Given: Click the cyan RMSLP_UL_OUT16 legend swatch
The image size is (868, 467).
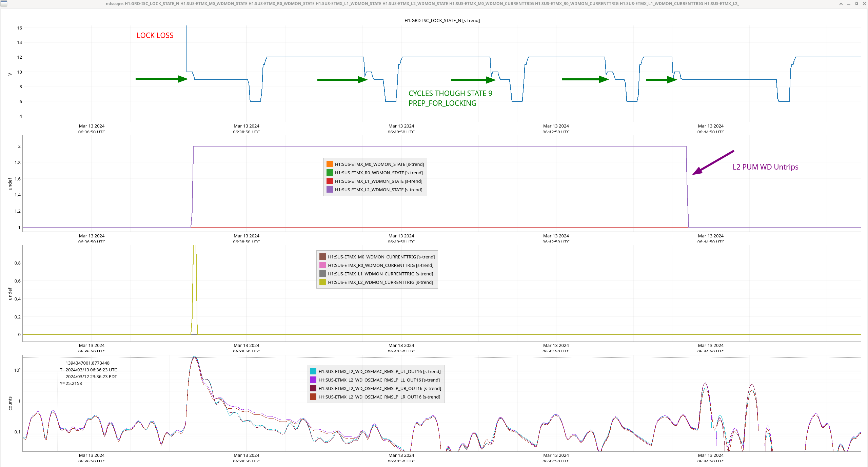Looking at the screenshot, I should 313,371.
